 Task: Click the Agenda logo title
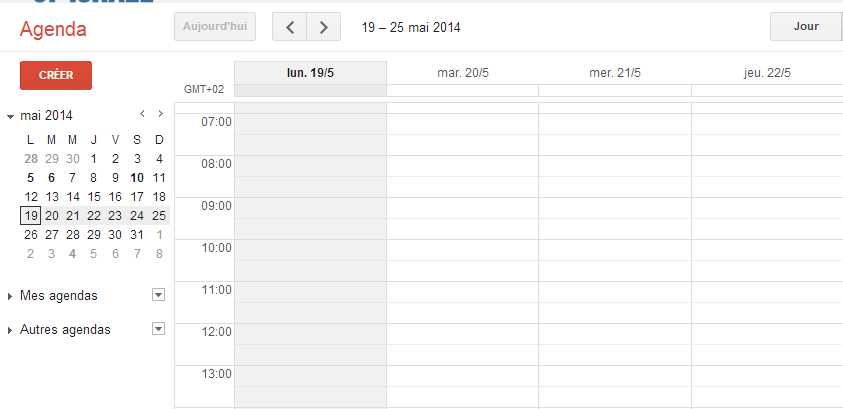pos(53,29)
